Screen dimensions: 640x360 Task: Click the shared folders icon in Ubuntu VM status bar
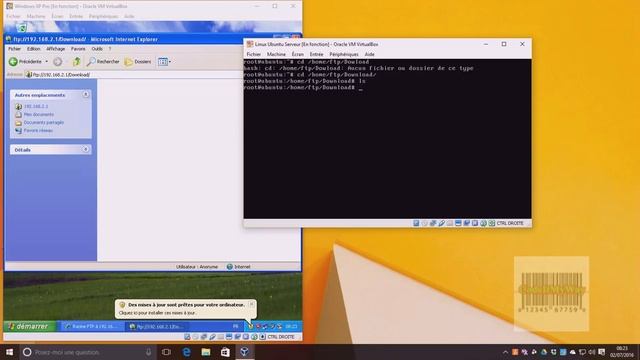click(x=450, y=223)
